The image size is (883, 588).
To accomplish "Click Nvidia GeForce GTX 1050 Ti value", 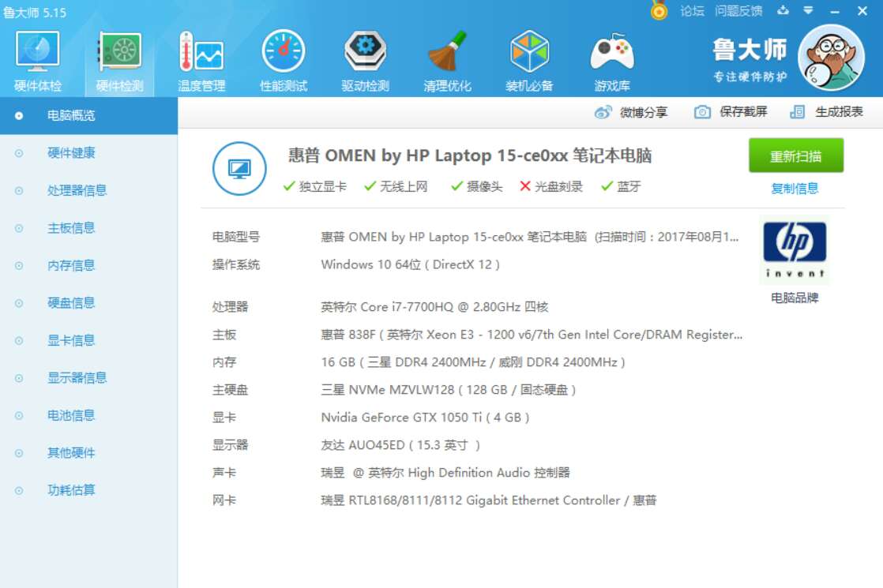I will pyautogui.click(x=425, y=418).
